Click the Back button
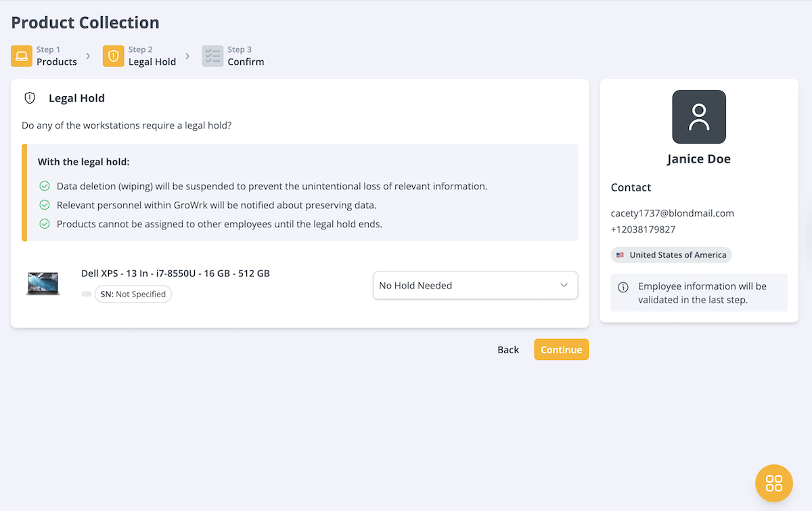This screenshot has width=812, height=511. 508,350
